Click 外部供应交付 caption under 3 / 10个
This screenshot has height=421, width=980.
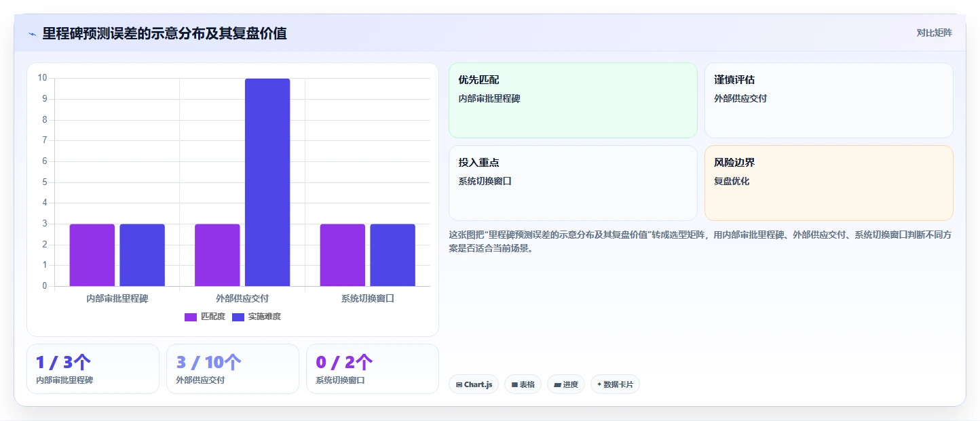coord(200,380)
